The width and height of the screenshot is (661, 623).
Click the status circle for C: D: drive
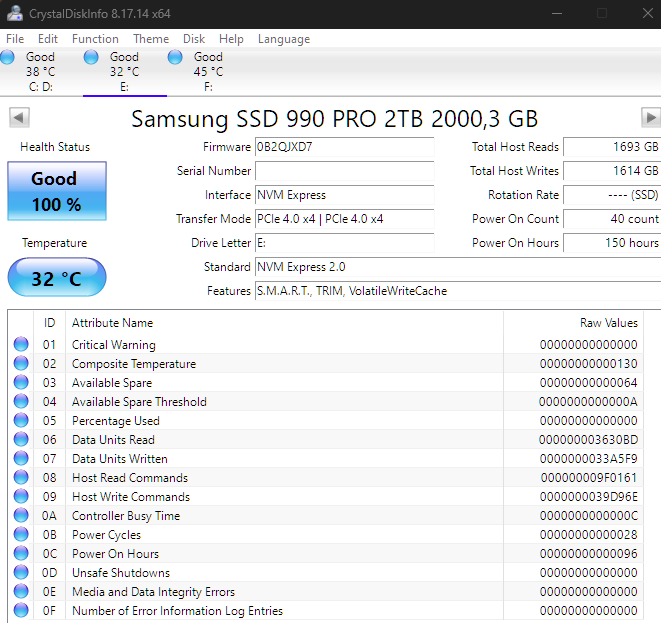click(x=8, y=57)
